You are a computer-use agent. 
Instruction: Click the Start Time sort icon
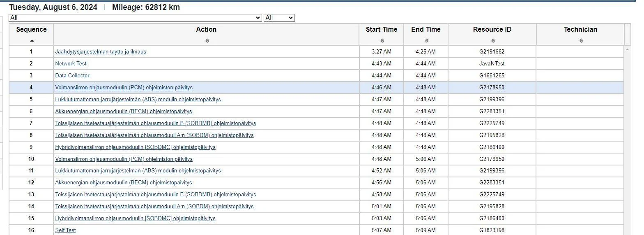point(382,41)
